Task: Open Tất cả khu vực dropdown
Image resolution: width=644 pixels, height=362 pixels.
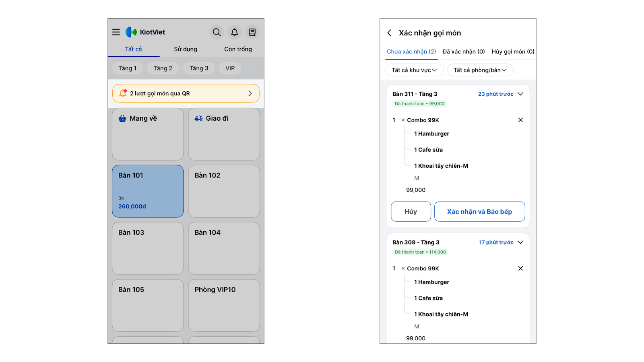Action: click(x=414, y=70)
